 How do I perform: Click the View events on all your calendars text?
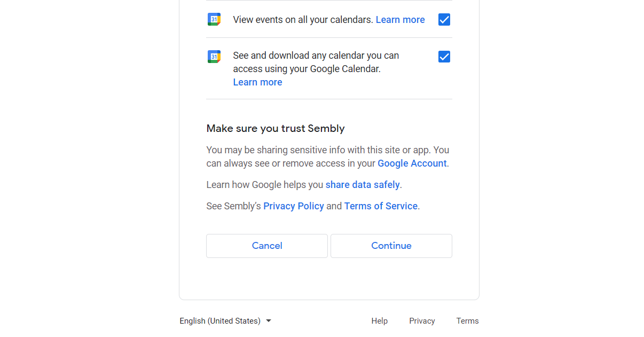coord(303,20)
